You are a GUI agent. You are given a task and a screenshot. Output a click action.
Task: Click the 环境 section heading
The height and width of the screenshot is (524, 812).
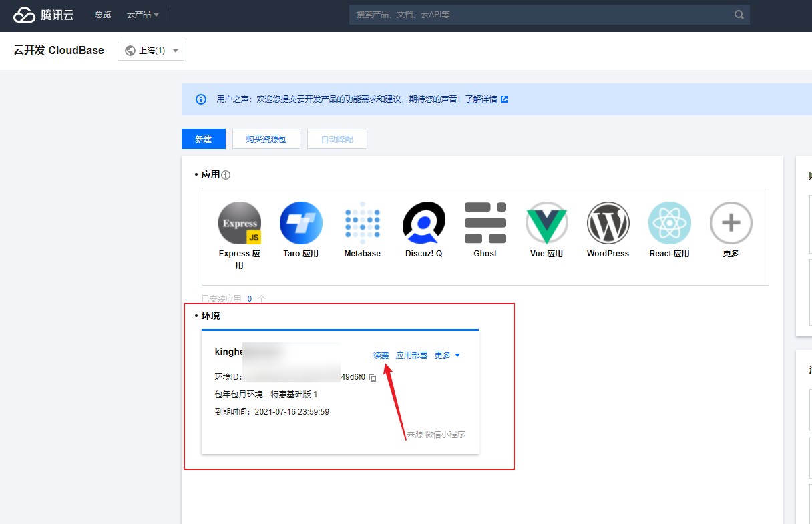point(210,316)
